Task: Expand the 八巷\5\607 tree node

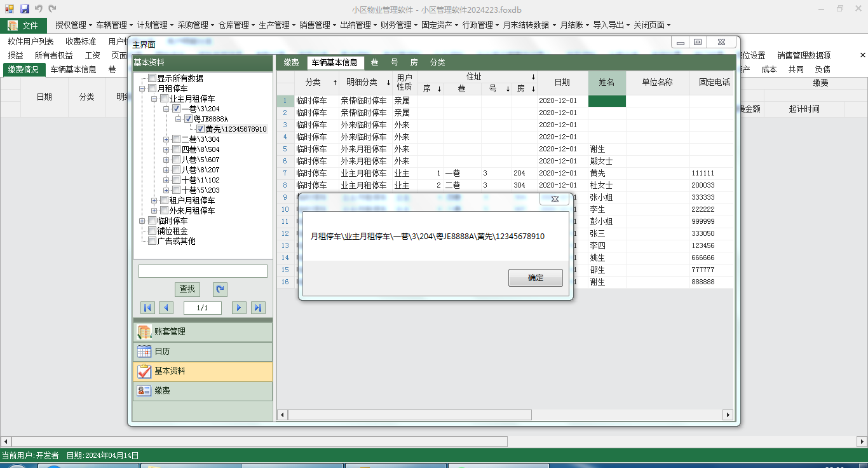Action: click(166, 160)
